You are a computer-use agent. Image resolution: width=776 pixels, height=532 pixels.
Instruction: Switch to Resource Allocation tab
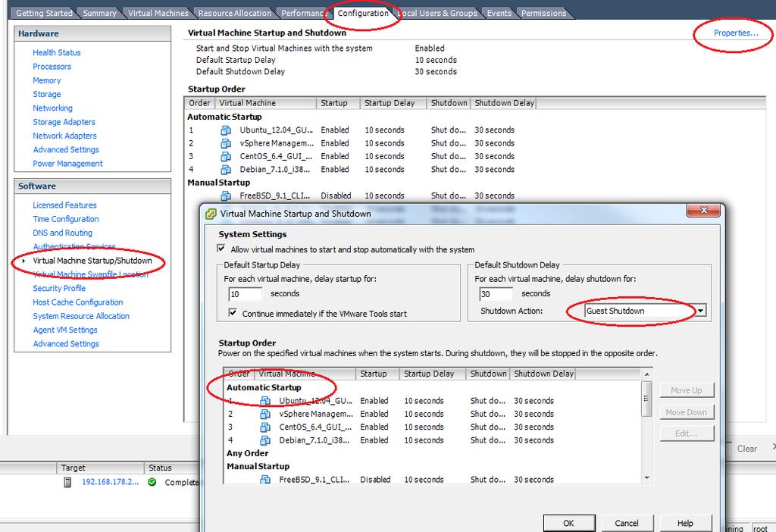(235, 14)
